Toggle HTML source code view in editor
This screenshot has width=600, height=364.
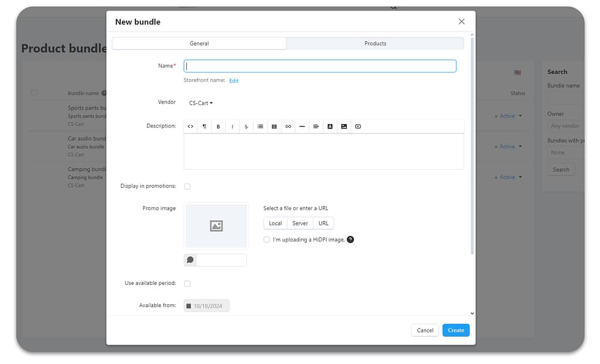(190, 126)
